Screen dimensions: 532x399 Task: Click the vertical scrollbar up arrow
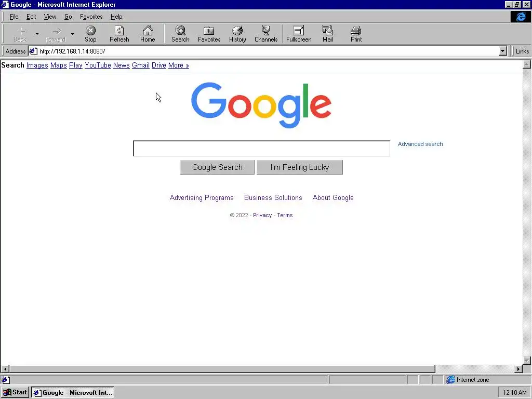pos(527,64)
